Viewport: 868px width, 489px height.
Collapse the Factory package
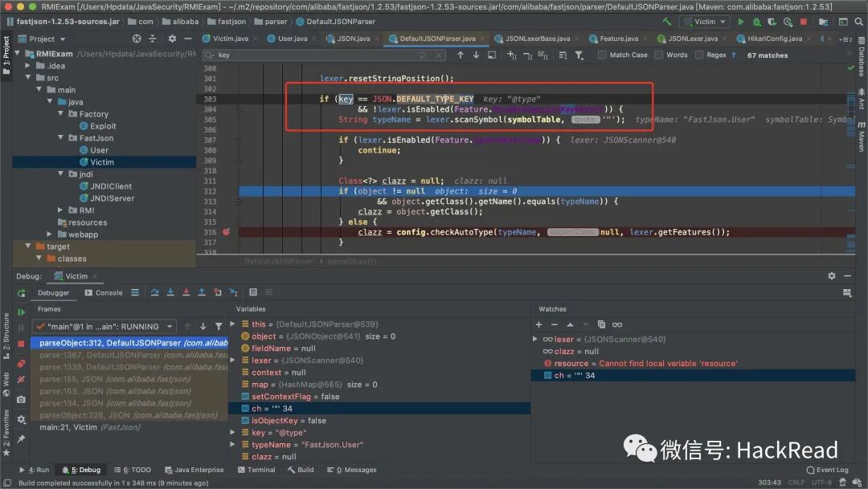pos(61,114)
